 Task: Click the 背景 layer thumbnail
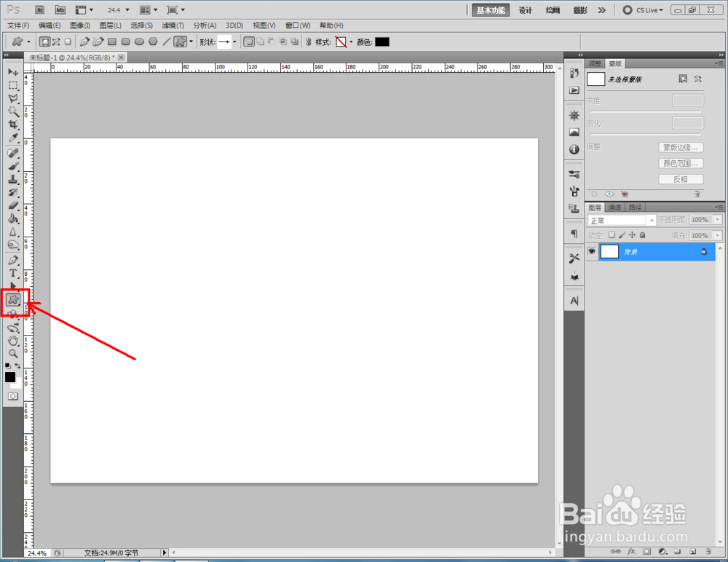(609, 251)
